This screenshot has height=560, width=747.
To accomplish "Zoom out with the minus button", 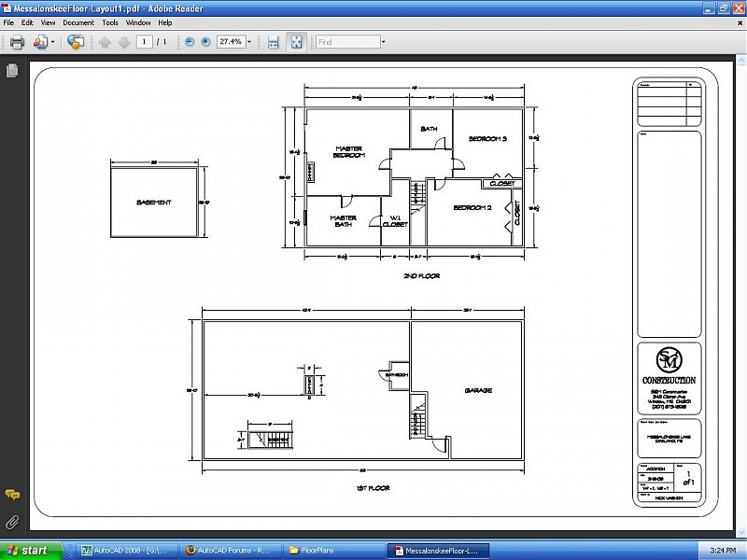I will point(190,42).
